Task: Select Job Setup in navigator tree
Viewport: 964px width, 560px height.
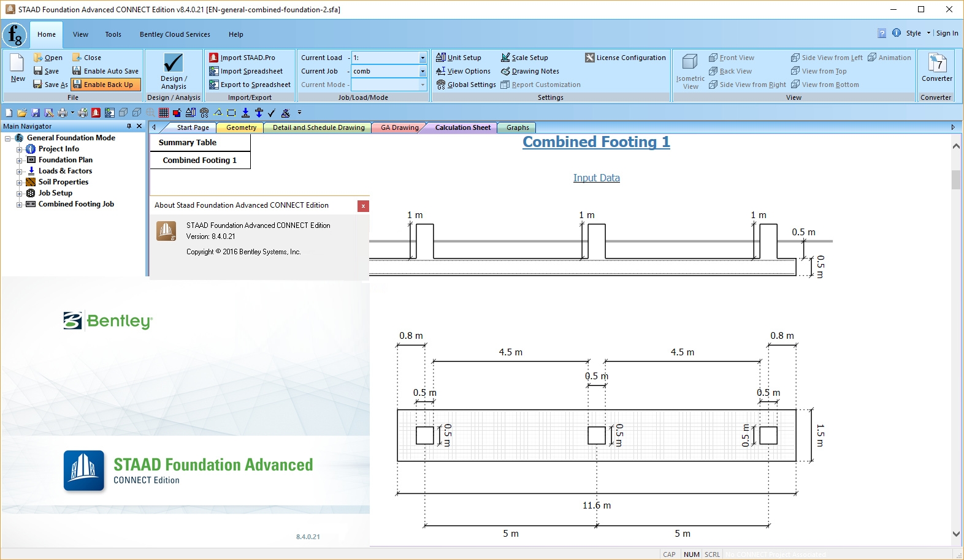Action: click(x=55, y=193)
